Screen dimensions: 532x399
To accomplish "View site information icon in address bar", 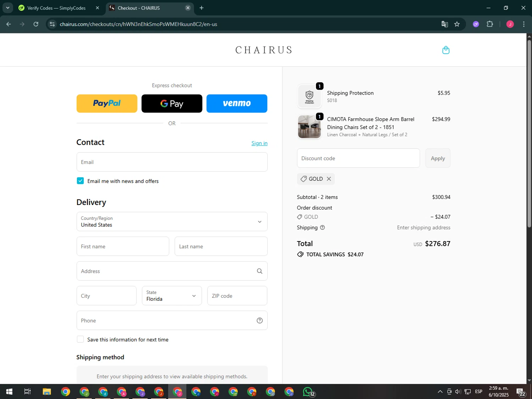I will tap(52, 24).
